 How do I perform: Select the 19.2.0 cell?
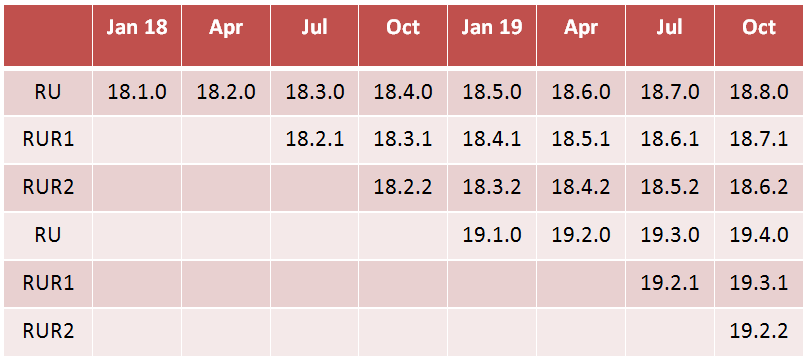tap(581, 236)
